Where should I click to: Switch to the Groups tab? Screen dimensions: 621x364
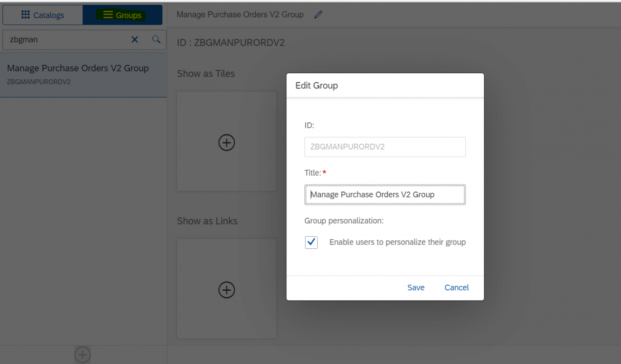(123, 15)
